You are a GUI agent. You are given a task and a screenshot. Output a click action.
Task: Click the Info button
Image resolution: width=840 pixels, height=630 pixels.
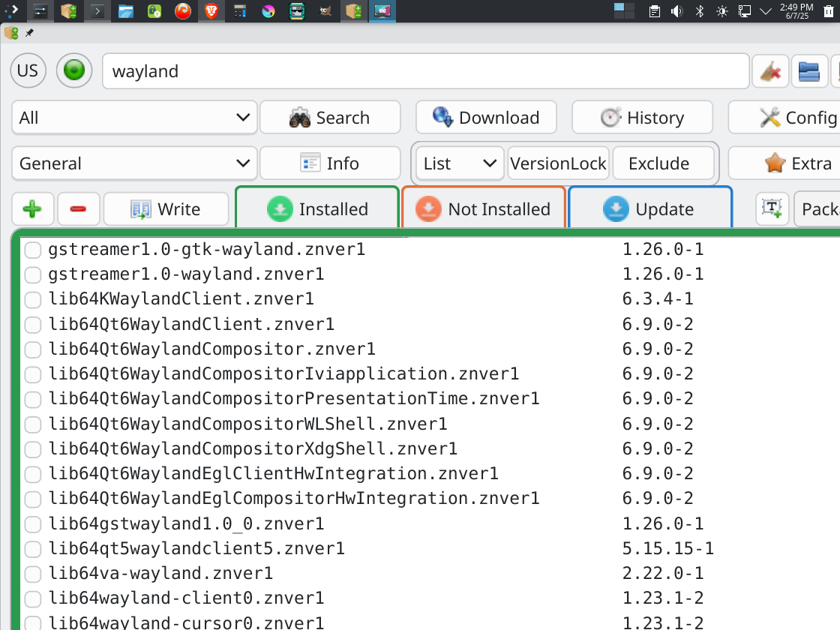click(330, 163)
